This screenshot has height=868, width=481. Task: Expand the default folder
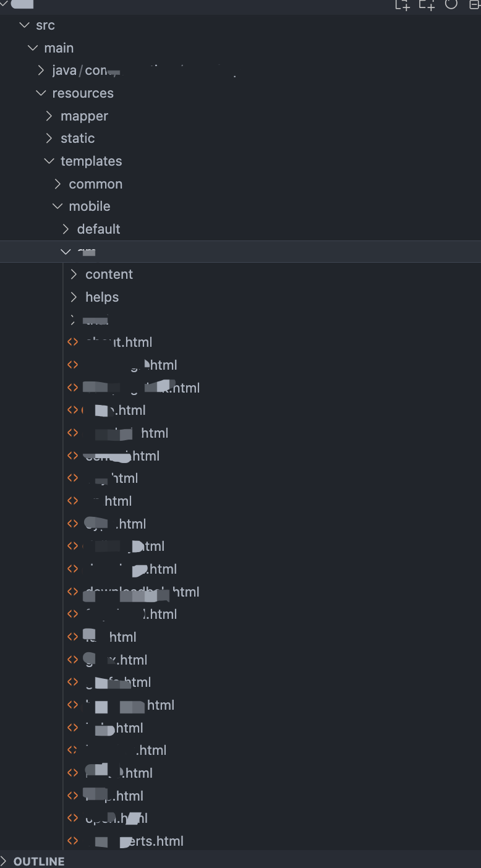tap(66, 229)
